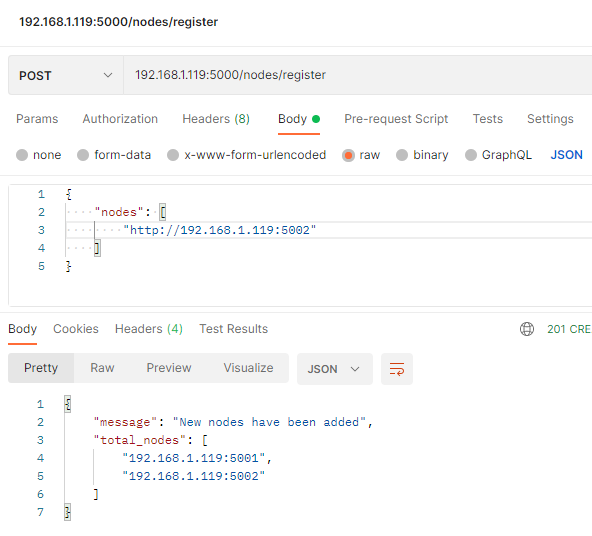This screenshot has width=592, height=536.
Task: Open the Headers (8) request tab
Action: pos(216,119)
